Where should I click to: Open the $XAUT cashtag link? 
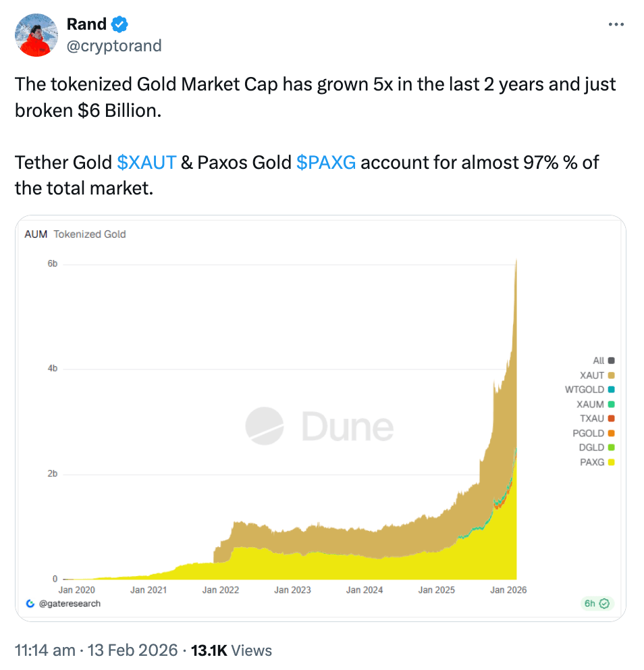(x=146, y=163)
